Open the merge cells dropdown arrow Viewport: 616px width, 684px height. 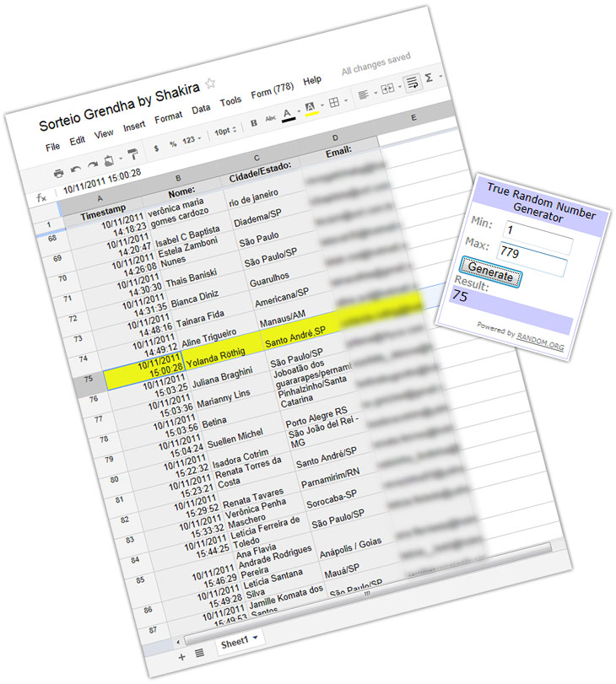coord(399,86)
